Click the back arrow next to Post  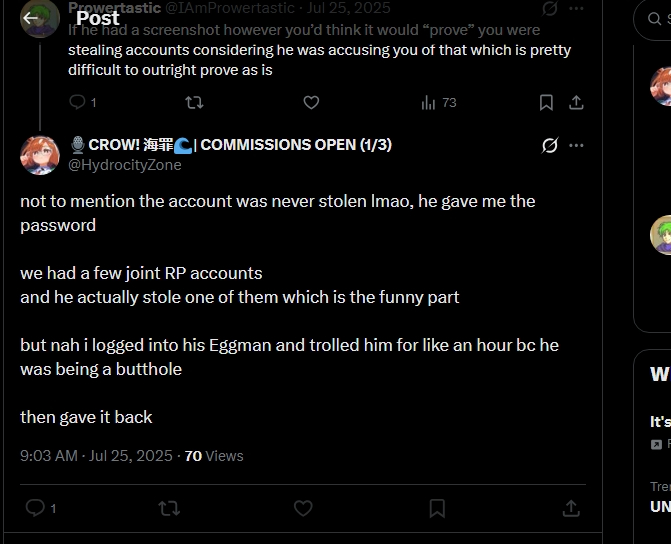31,17
